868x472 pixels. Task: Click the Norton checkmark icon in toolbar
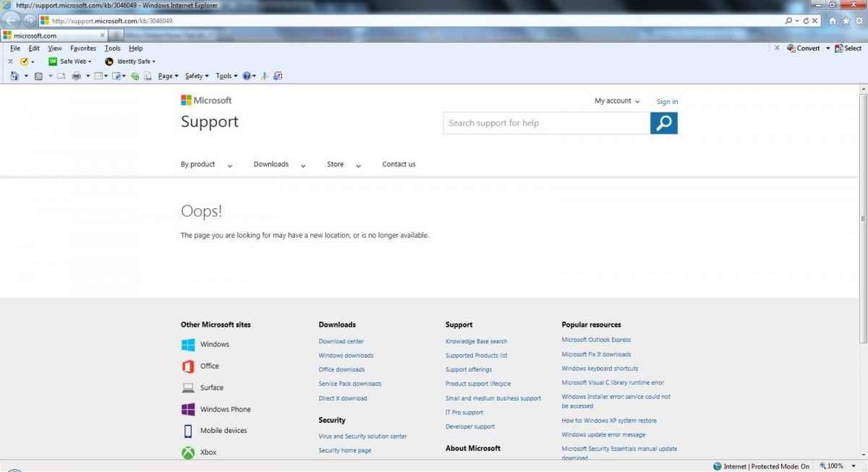tap(24, 61)
